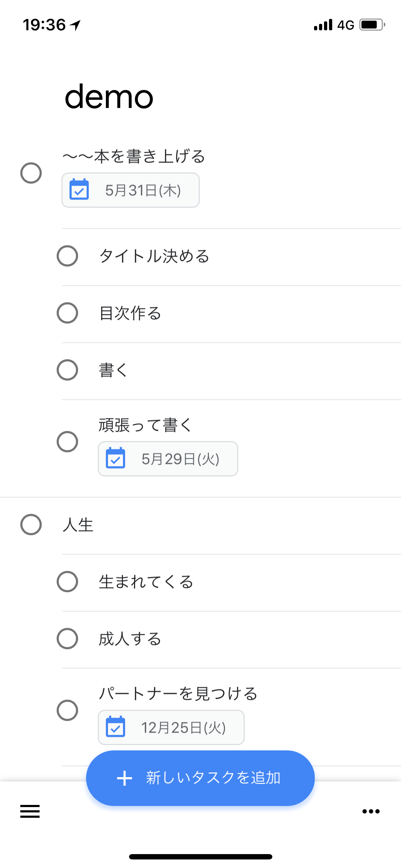Check off the タイトル決める subtask
Image resolution: width=401 pixels, height=868 pixels.
pos(67,256)
